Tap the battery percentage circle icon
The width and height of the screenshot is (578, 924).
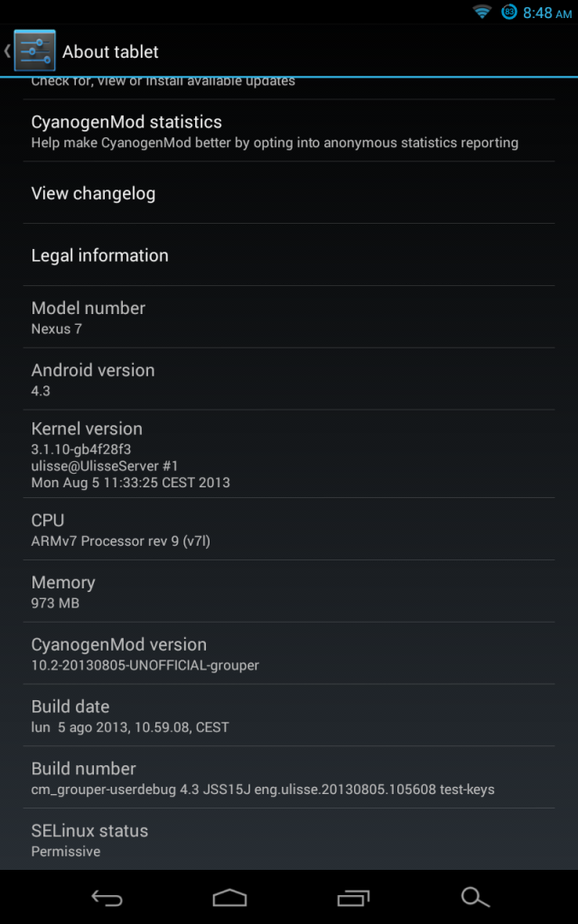(x=509, y=12)
